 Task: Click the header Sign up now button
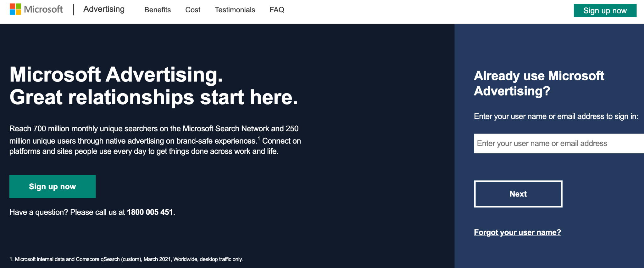pos(605,11)
